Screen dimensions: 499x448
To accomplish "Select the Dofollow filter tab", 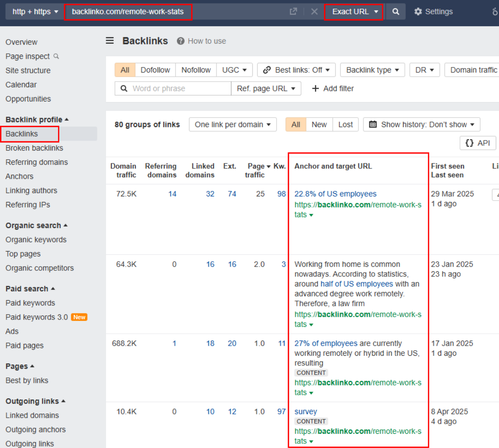I will [x=155, y=70].
